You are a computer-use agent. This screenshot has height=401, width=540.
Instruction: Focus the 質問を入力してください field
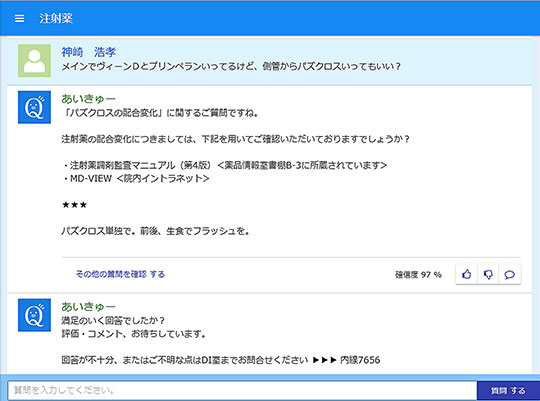[242, 391]
